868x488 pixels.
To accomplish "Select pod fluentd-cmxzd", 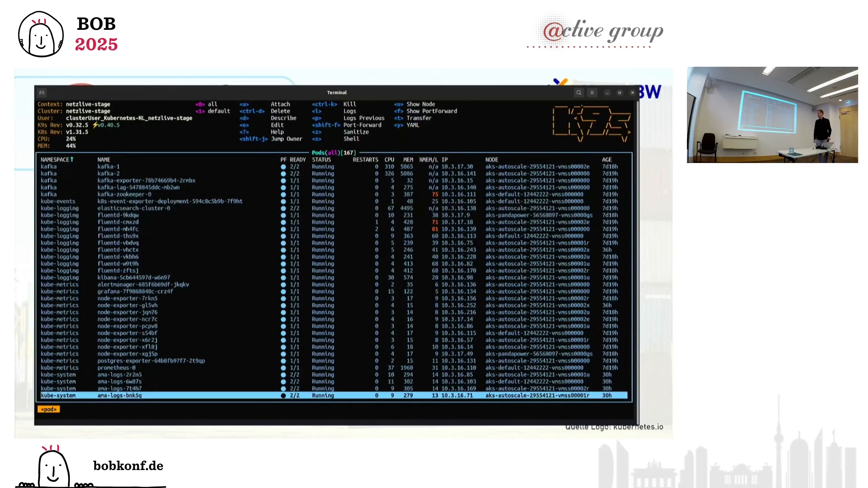I will point(334,222).
